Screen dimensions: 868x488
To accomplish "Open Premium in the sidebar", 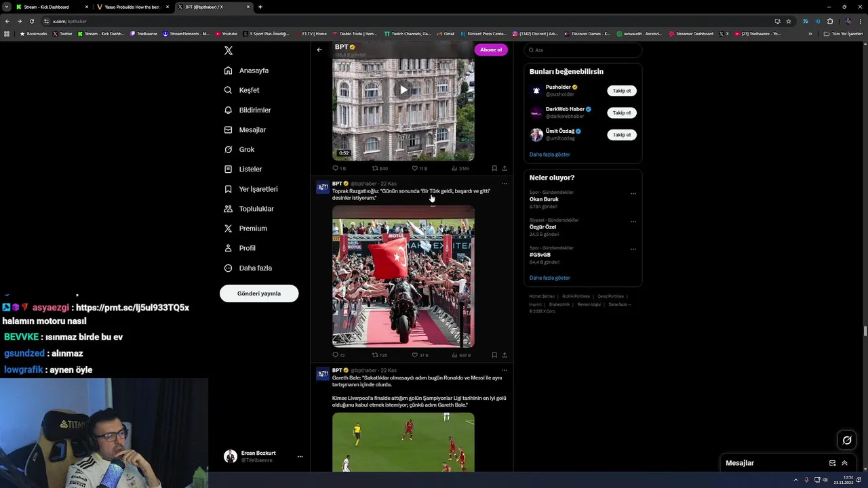I will [x=245, y=228].
